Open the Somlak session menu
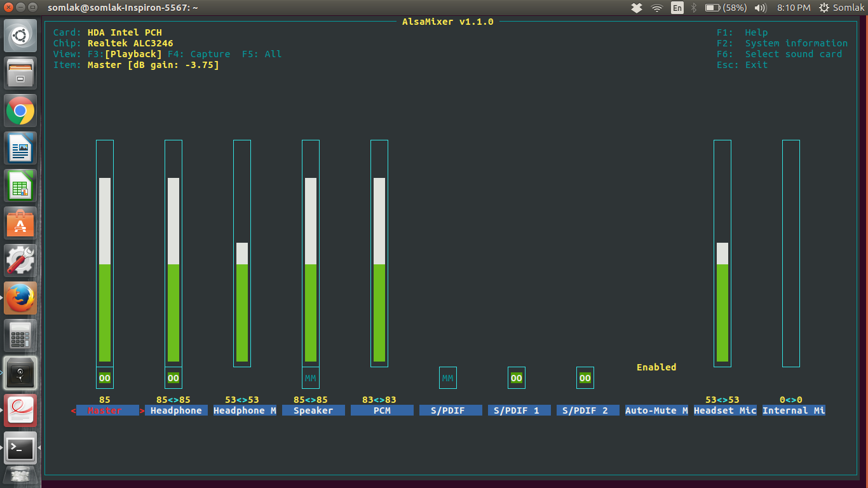The height and width of the screenshot is (488, 868). [841, 8]
